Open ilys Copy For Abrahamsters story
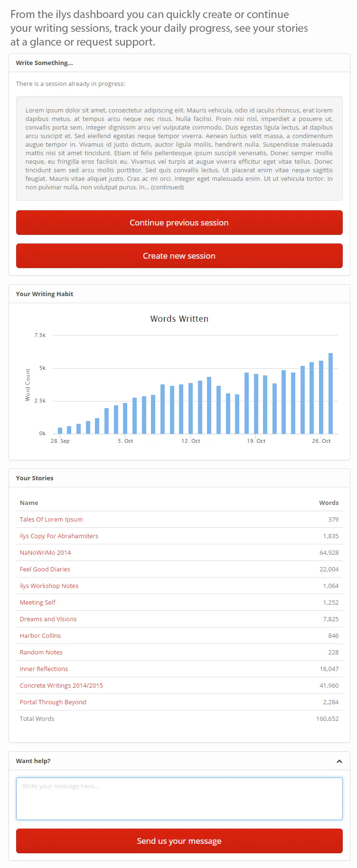 click(59, 536)
